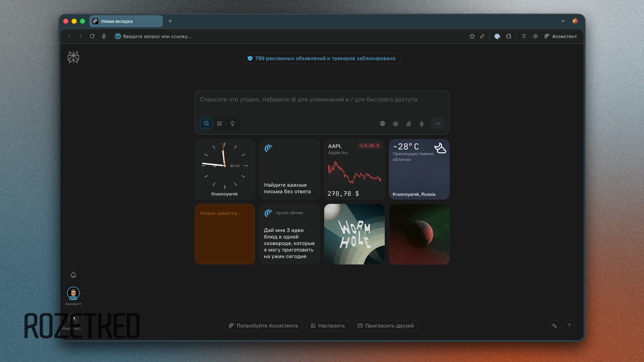Click the bookmark star icon
Screen dimensions: 644x362
click(472, 36)
